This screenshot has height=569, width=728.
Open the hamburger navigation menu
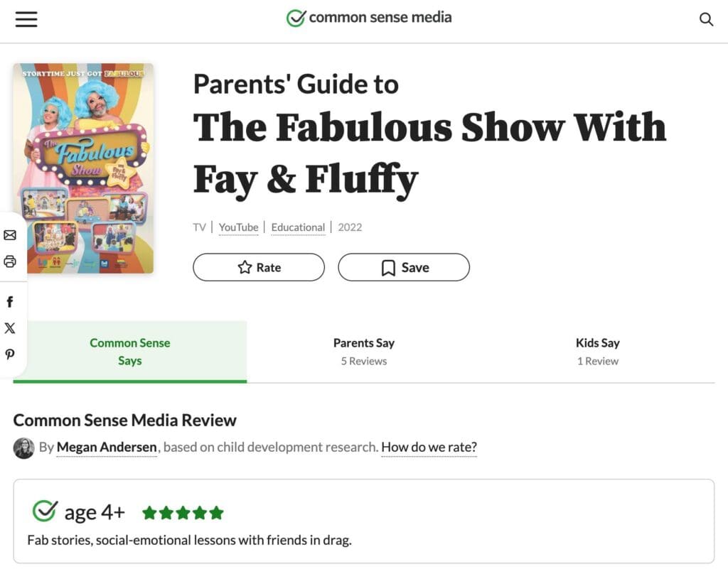tap(26, 19)
